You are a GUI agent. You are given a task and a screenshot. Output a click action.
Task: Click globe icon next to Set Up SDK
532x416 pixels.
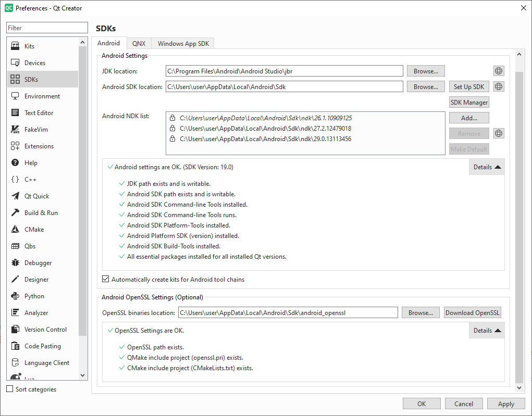(499, 86)
